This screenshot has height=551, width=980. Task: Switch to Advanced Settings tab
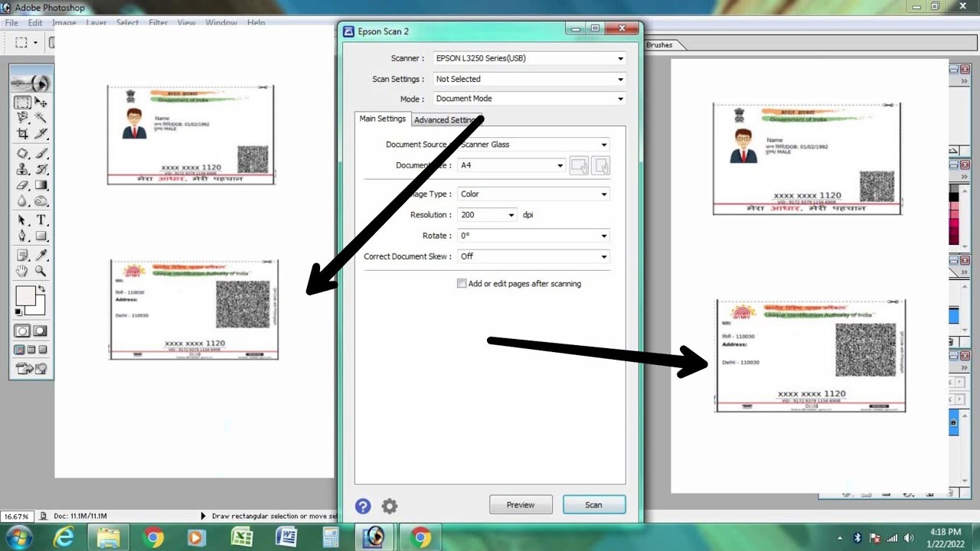(x=446, y=120)
